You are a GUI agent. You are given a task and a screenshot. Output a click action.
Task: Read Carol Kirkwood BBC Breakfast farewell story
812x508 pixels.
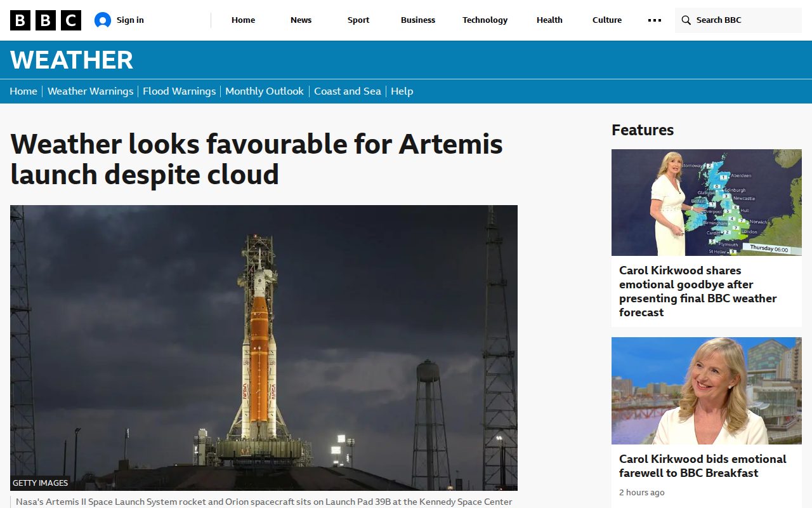(x=703, y=466)
